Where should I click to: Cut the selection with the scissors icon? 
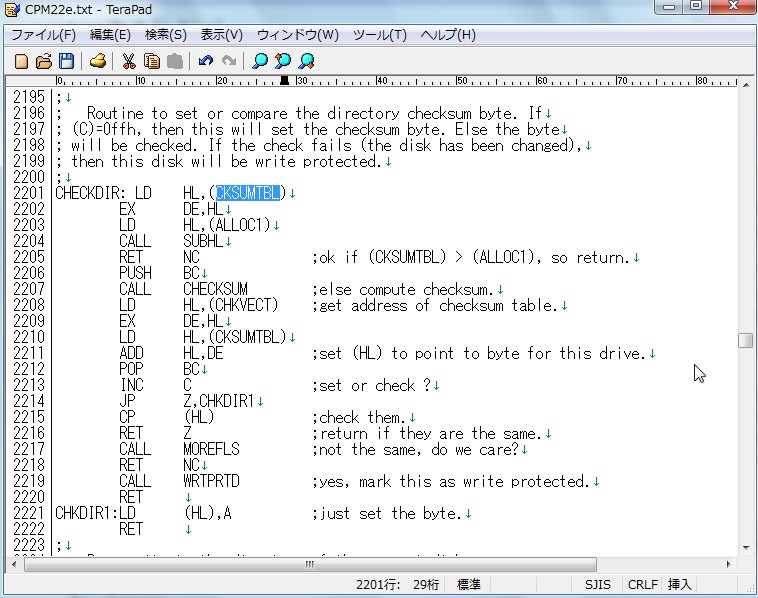point(129,61)
